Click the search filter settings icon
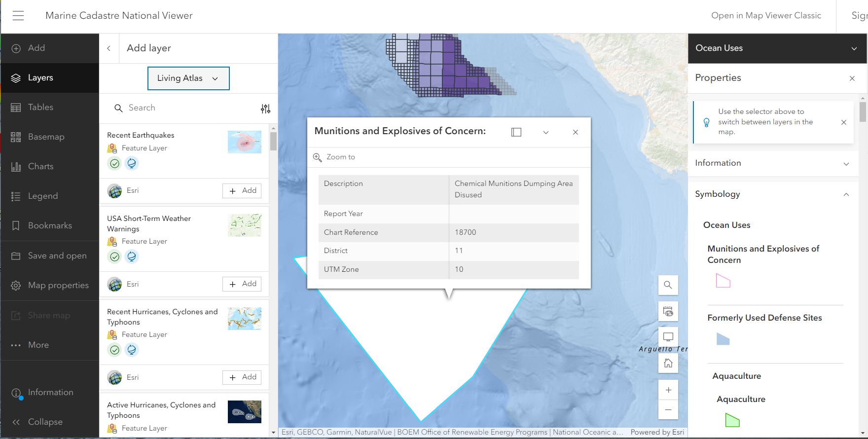 pyautogui.click(x=265, y=109)
